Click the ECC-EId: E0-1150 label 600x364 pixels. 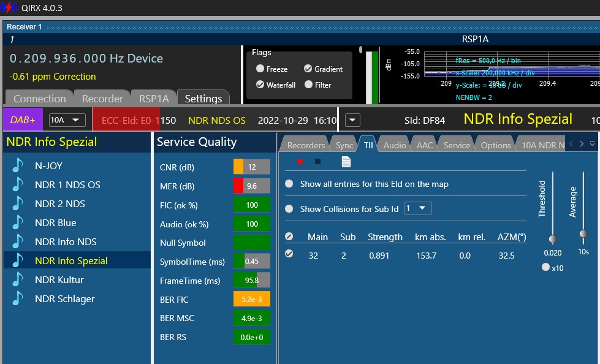139,120
